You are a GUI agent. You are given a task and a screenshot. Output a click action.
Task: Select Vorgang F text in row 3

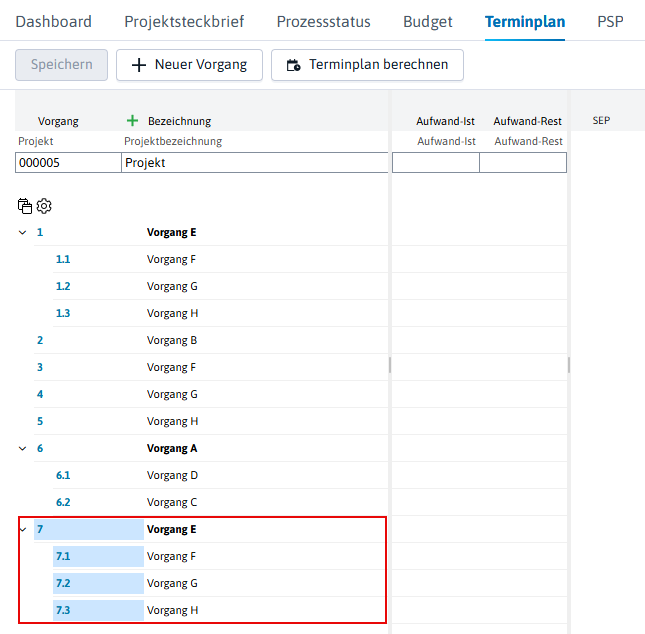click(171, 367)
